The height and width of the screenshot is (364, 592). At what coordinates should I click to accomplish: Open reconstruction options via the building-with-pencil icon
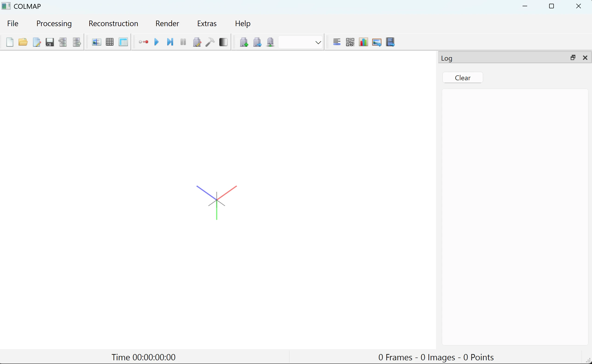tap(197, 42)
